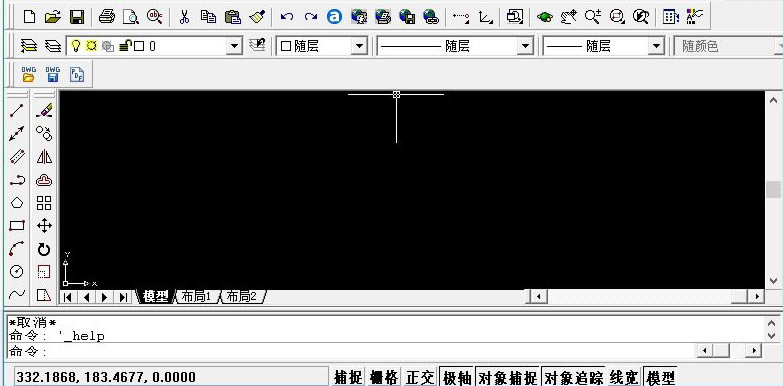The height and width of the screenshot is (386, 783).
Task: Select the Erase tool icon
Action: coord(44,110)
